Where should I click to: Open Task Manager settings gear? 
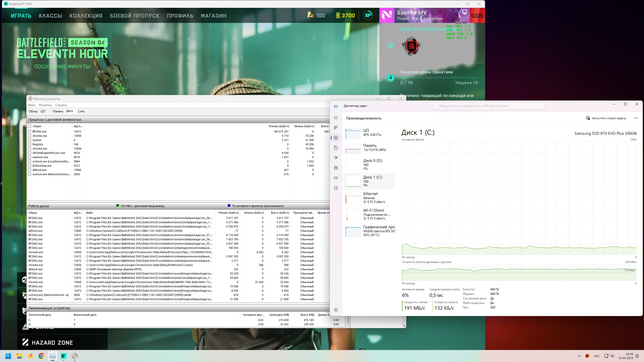(336, 310)
